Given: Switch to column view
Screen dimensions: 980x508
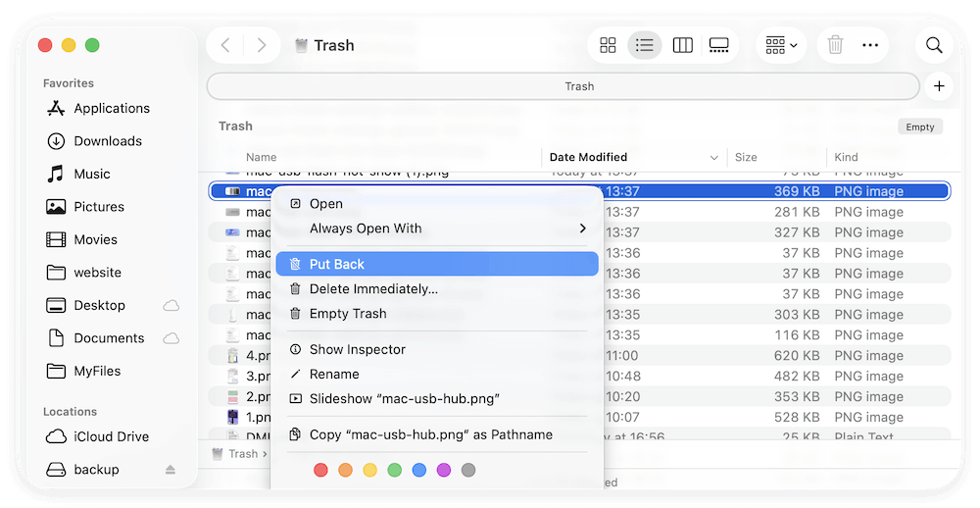Looking at the screenshot, I should tap(682, 45).
